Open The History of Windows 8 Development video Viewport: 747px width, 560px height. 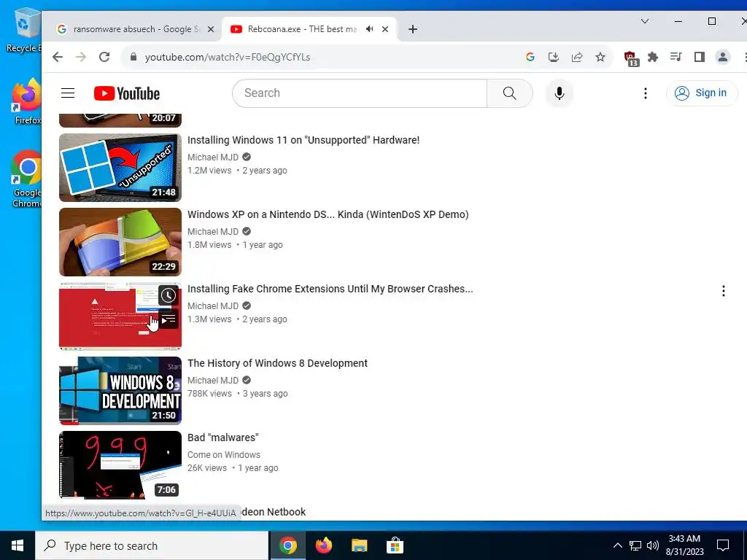click(x=277, y=363)
